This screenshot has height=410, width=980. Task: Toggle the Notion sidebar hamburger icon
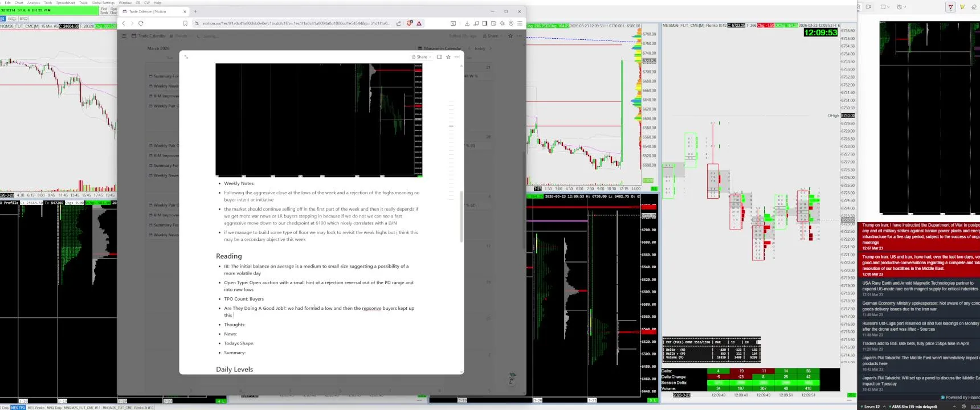pyautogui.click(x=124, y=36)
